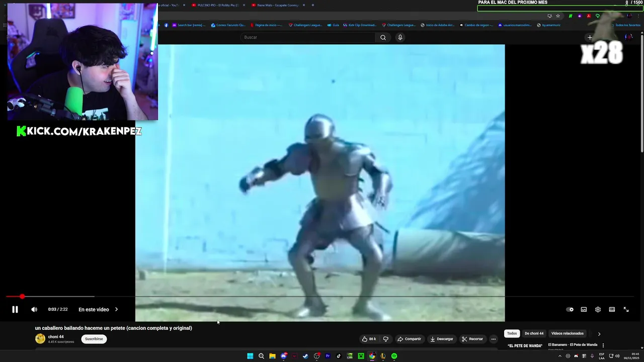This screenshot has height=362, width=644.
Task: Open YouTube create plus button
Action: click(590, 37)
